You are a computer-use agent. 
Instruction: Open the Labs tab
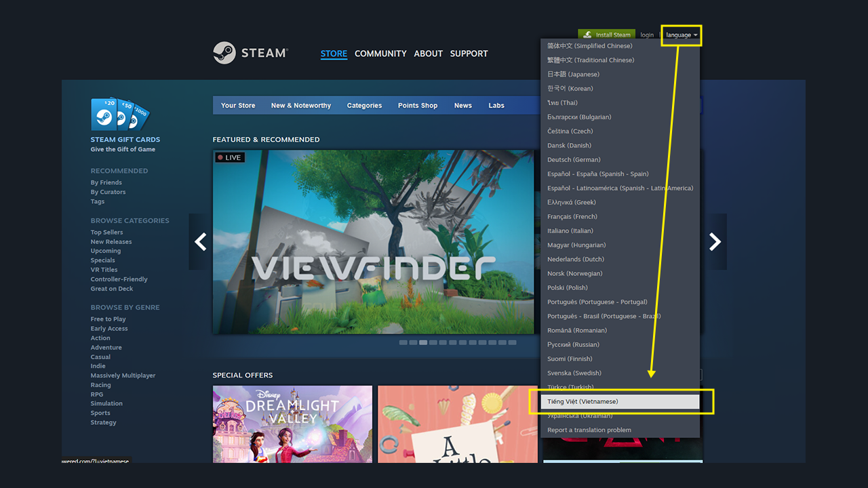tap(496, 106)
